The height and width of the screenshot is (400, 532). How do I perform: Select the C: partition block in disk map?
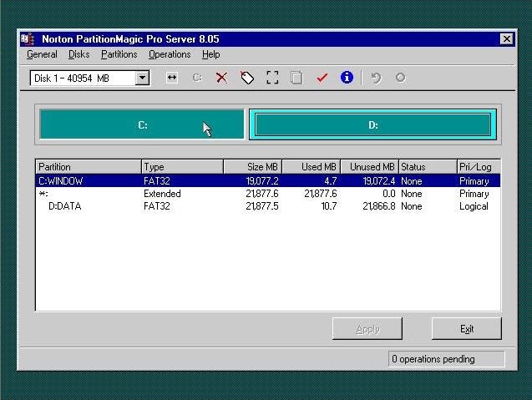click(x=142, y=124)
